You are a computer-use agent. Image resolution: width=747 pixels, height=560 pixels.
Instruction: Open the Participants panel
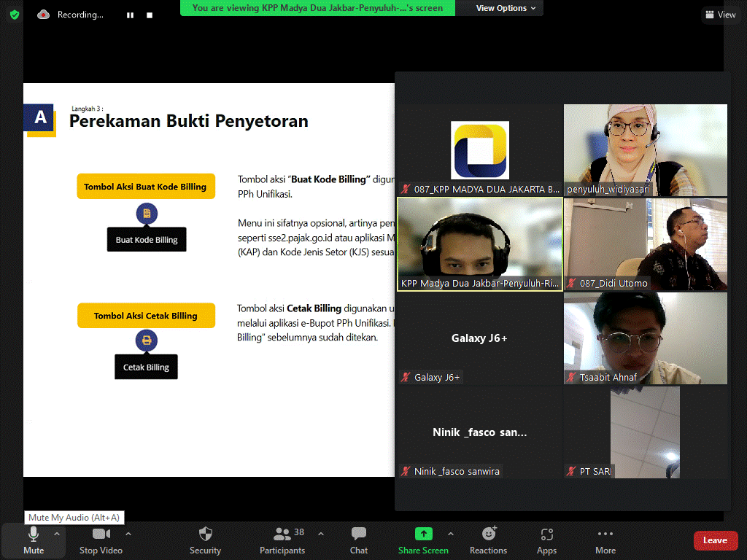point(282,540)
